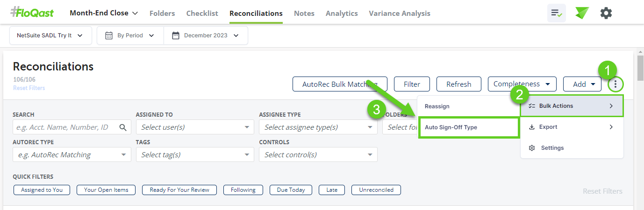Click the search magnifier icon

(x=123, y=127)
